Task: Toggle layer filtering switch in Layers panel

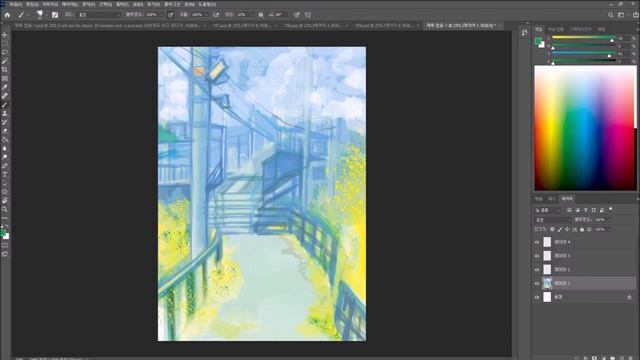Action: tap(611, 209)
